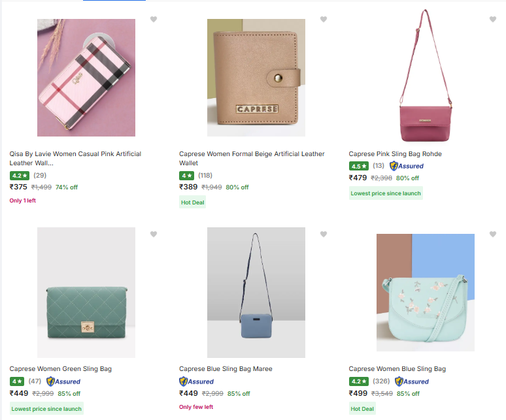Screen dimensions: 506x420
Task: Click Assured badge on Caprese Pink Sling Bag
Action: point(407,166)
